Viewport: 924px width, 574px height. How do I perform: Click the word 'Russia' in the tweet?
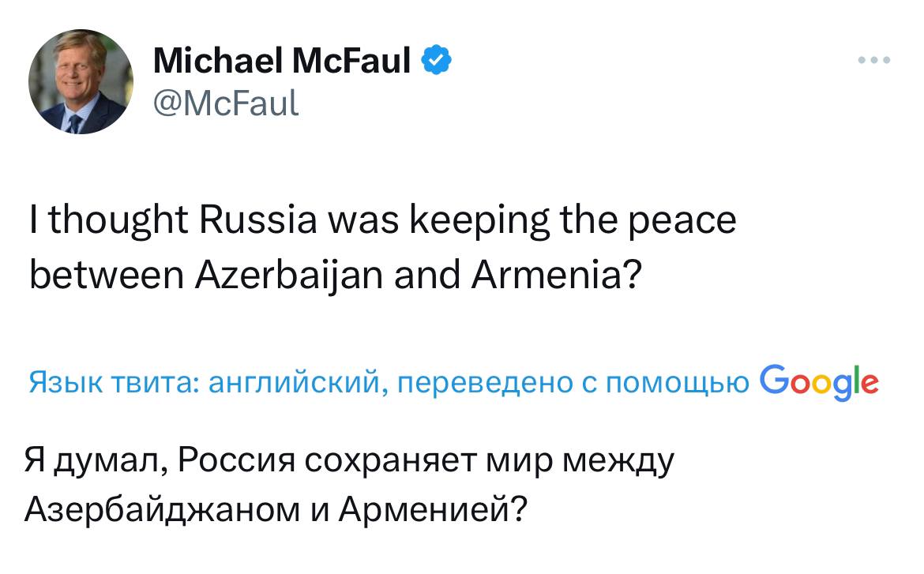click(x=258, y=219)
